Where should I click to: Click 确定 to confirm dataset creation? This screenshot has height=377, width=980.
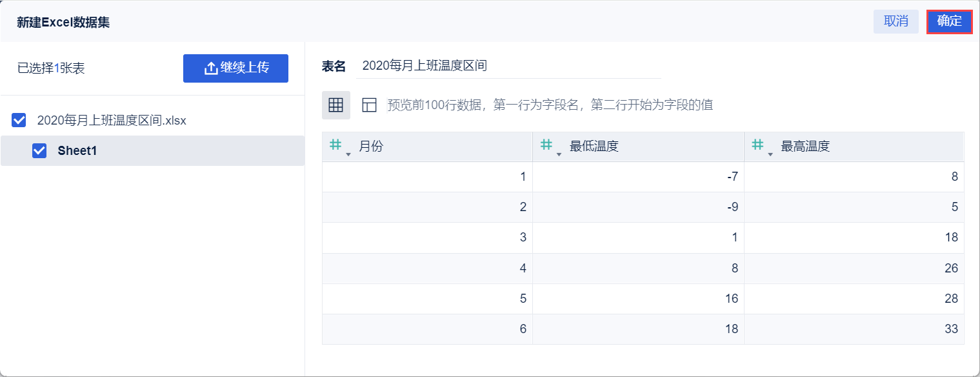click(x=949, y=21)
